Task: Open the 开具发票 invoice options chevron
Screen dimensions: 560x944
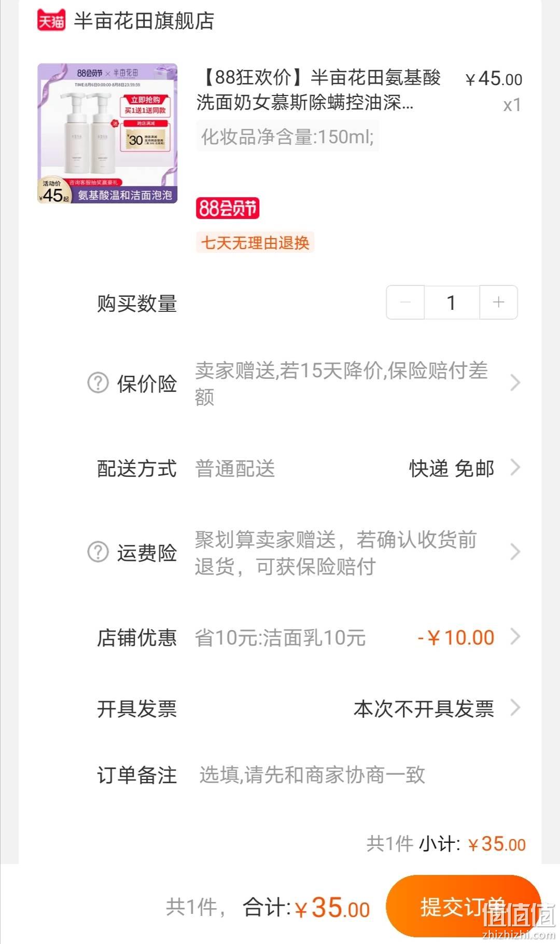Action: pyautogui.click(x=514, y=708)
